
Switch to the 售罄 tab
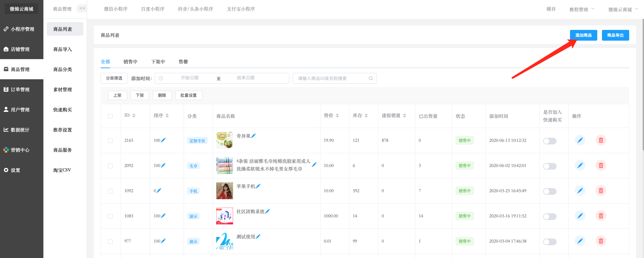click(183, 62)
